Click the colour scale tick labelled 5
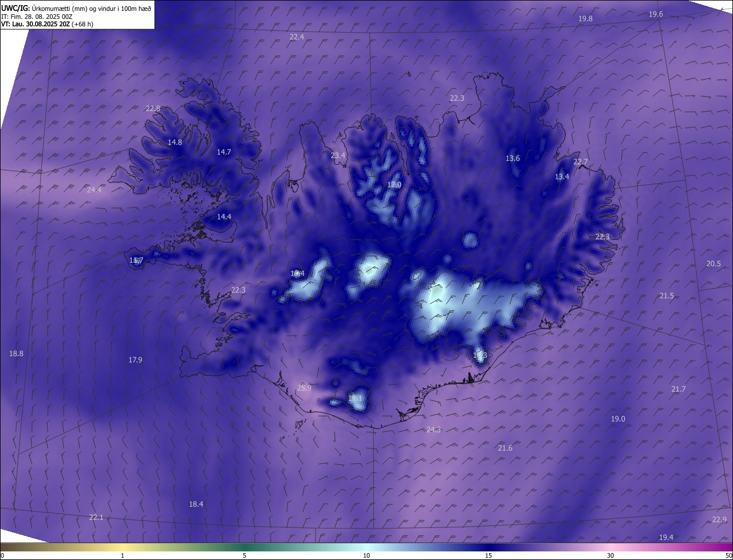The image size is (733, 560). pos(245,555)
